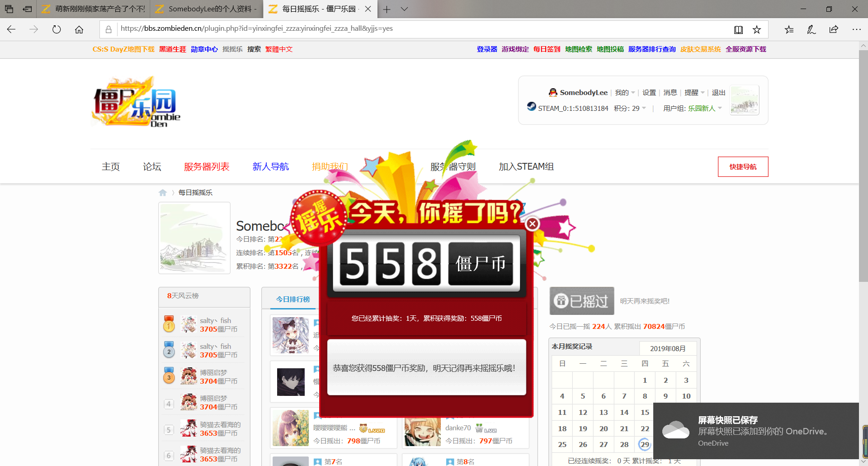
Task: Select day 29 in the calendar
Action: [645, 445]
